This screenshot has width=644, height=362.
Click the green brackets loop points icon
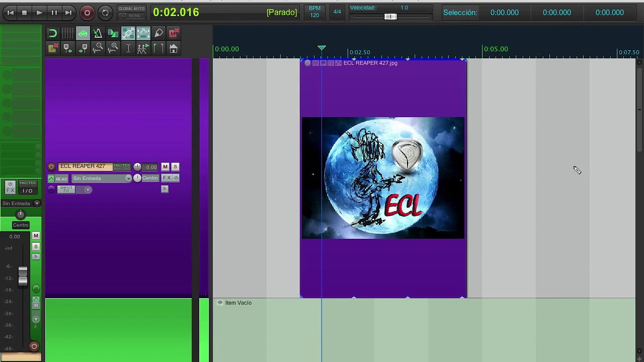pos(158,48)
